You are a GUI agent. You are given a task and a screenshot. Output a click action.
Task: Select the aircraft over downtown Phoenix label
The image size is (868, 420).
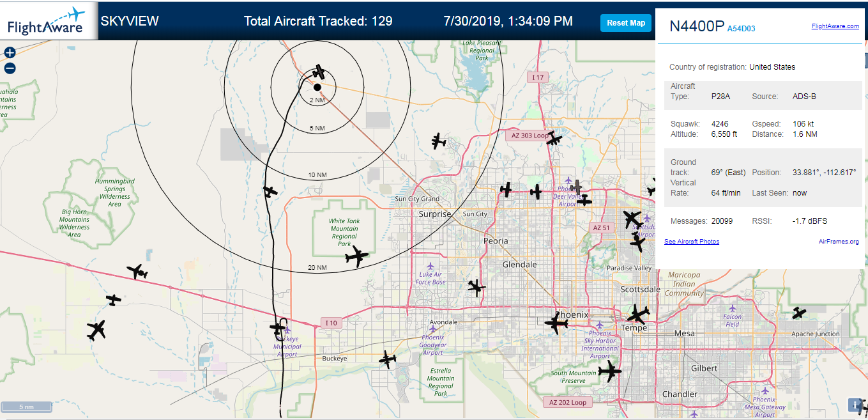pos(556,323)
